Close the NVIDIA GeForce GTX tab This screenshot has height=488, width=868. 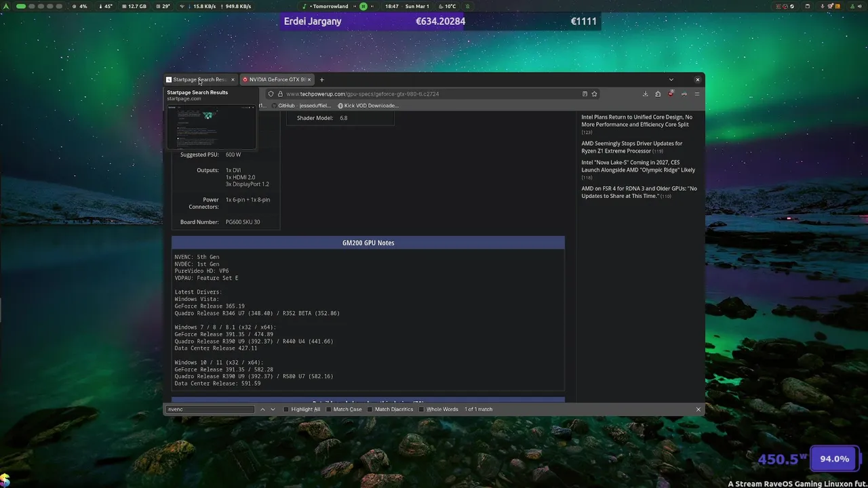[x=309, y=79]
